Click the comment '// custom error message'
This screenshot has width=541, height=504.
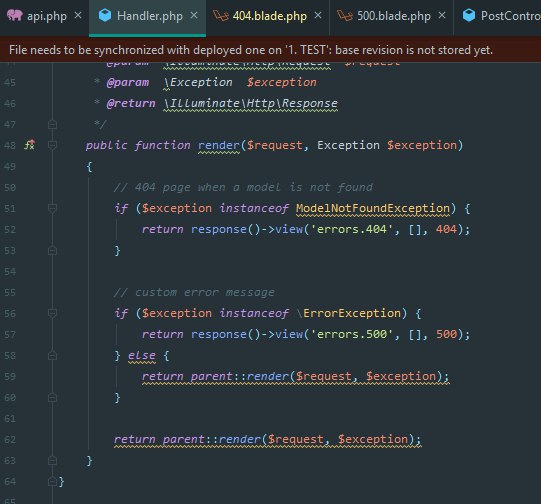coord(194,293)
